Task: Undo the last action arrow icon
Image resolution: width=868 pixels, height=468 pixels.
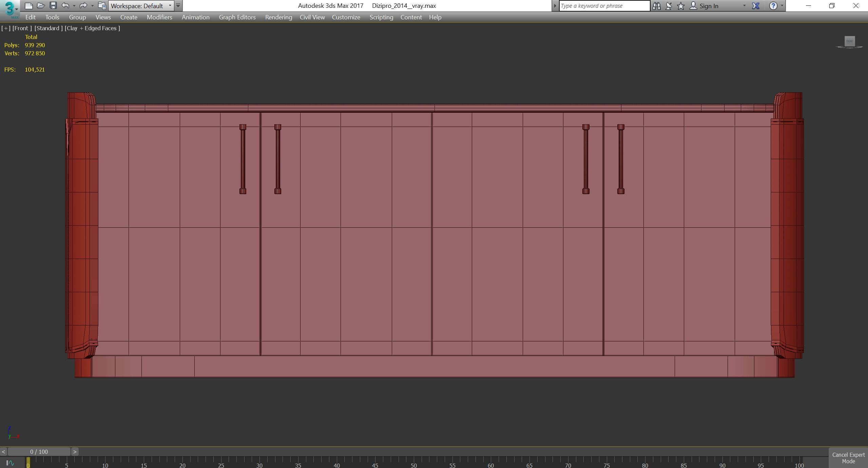Action: (65, 5)
